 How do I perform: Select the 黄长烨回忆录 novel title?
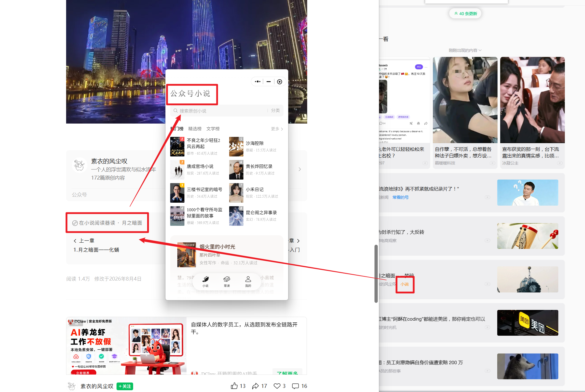click(x=259, y=166)
